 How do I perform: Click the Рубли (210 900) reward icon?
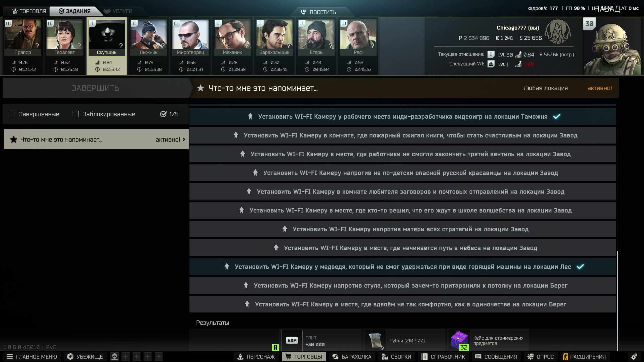pos(376,340)
